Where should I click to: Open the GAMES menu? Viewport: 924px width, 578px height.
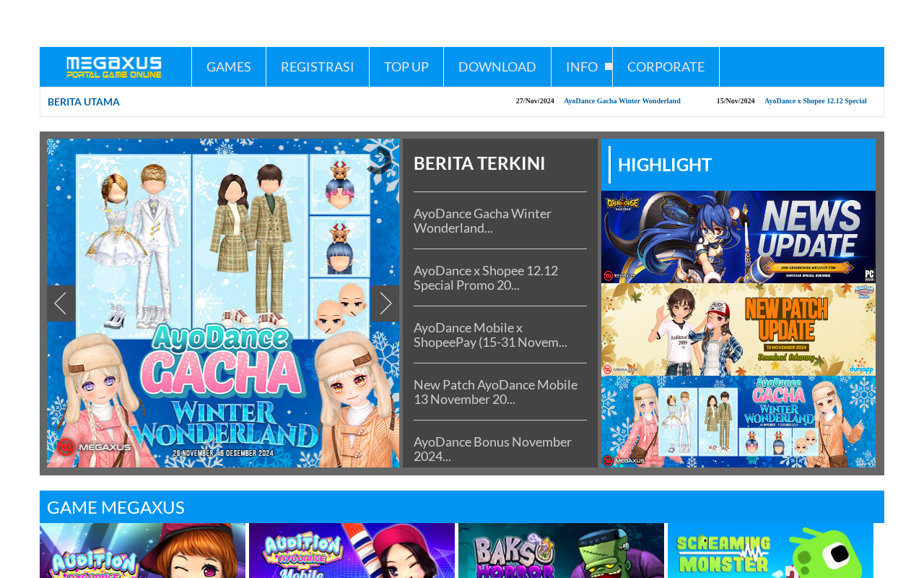[x=229, y=66]
